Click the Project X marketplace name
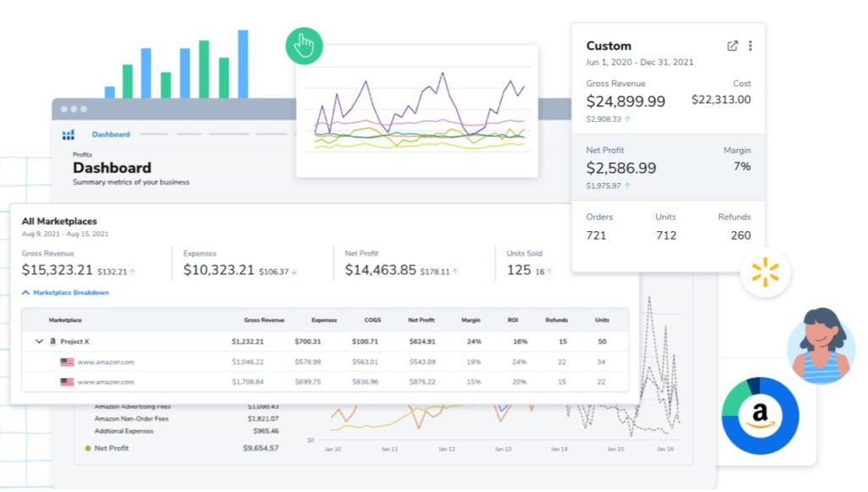Image resolution: width=868 pixels, height=492 pixels. (x=75, y=341)
